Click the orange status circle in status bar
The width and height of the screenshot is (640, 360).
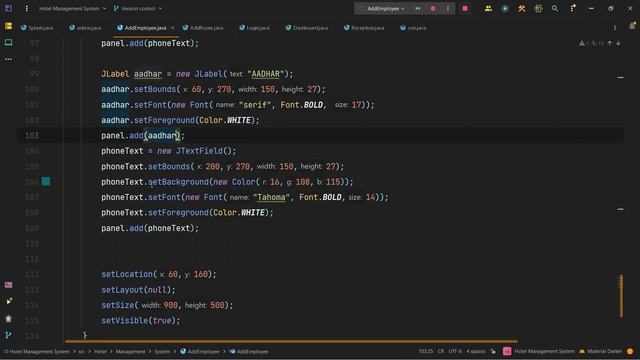630,351
